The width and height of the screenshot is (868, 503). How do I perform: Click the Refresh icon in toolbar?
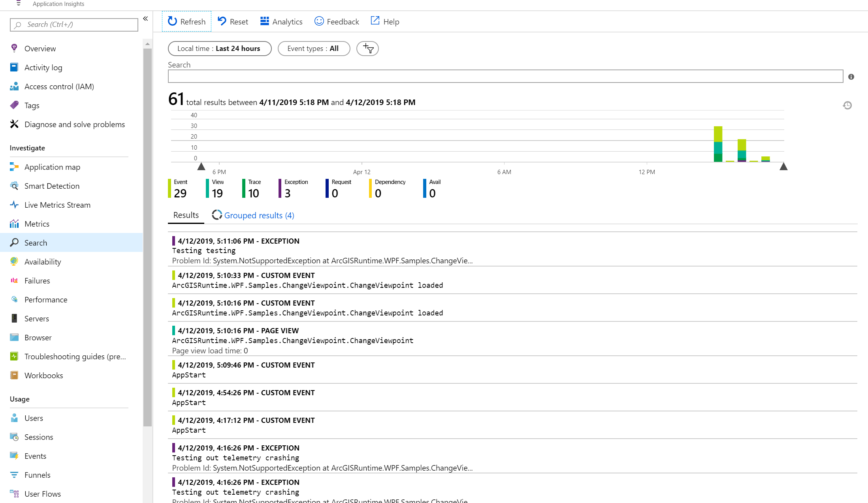(172, 21)
